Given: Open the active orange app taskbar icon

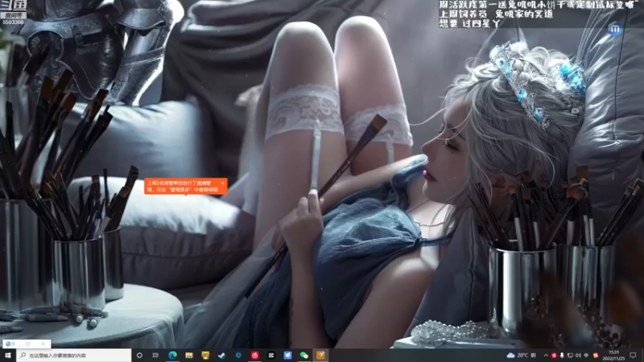Looking at the screenshot, I should click(320, 355).
